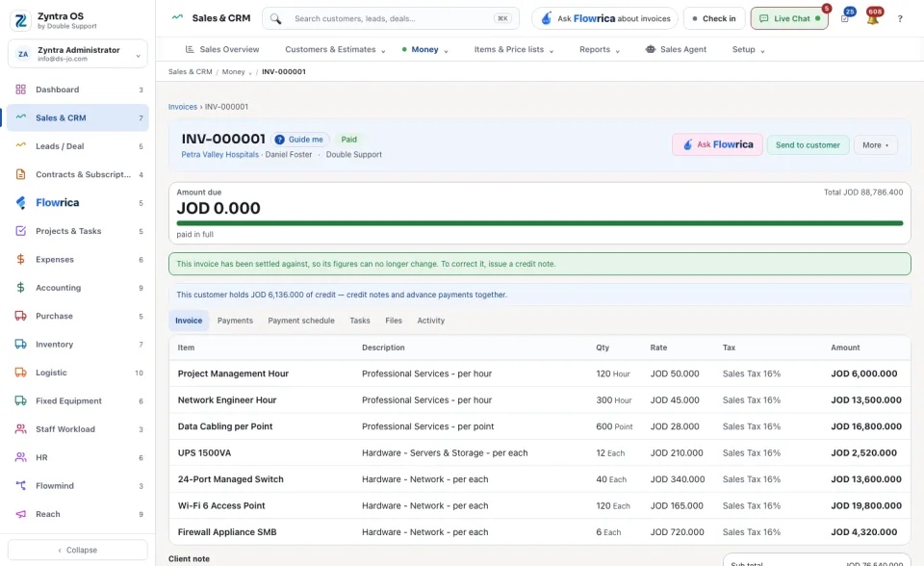Screen dimensions: 924x566
Task: Click the JOD 13,500.000 amount
Action: tap(866, 400)
